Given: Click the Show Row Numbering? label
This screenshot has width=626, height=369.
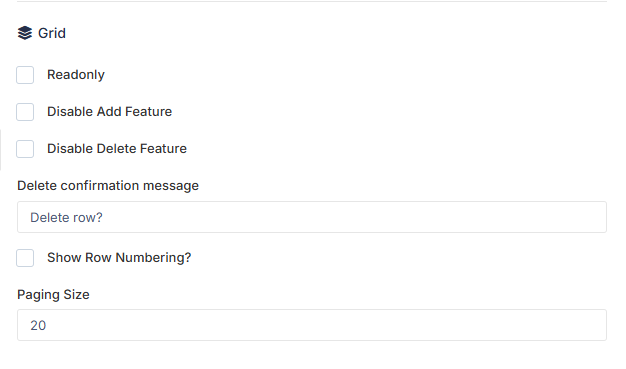Looking at the screenshot, I should [119, 258].
